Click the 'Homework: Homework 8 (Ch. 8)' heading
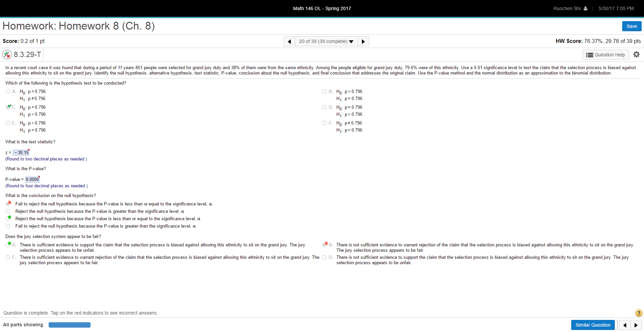This screenshot has height=332, width=644. [79, 26]
